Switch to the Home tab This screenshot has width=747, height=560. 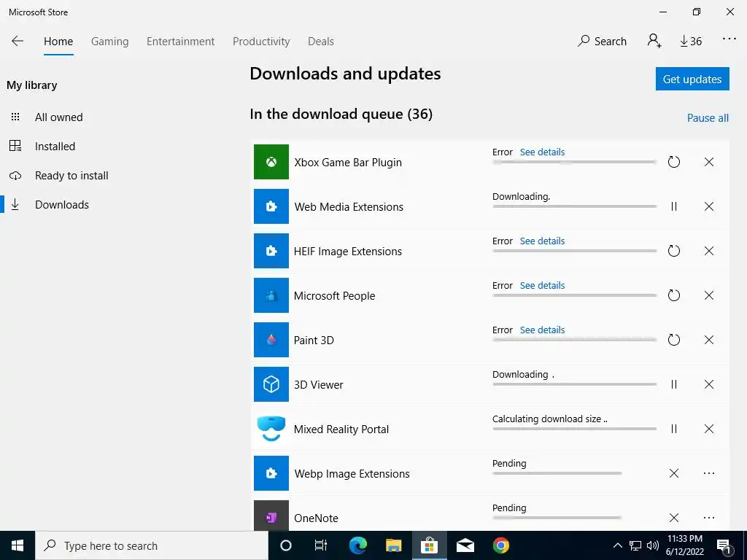[58, 42]
